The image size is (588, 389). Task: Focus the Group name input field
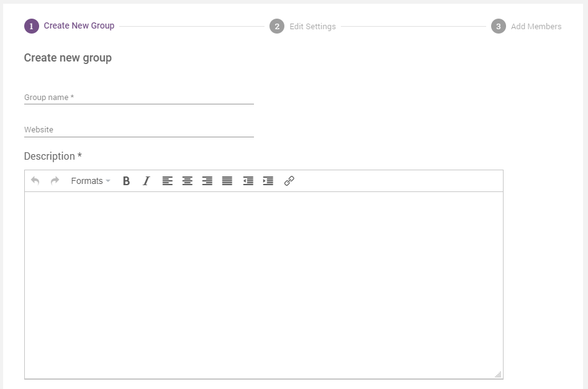[x=138, y=98]
